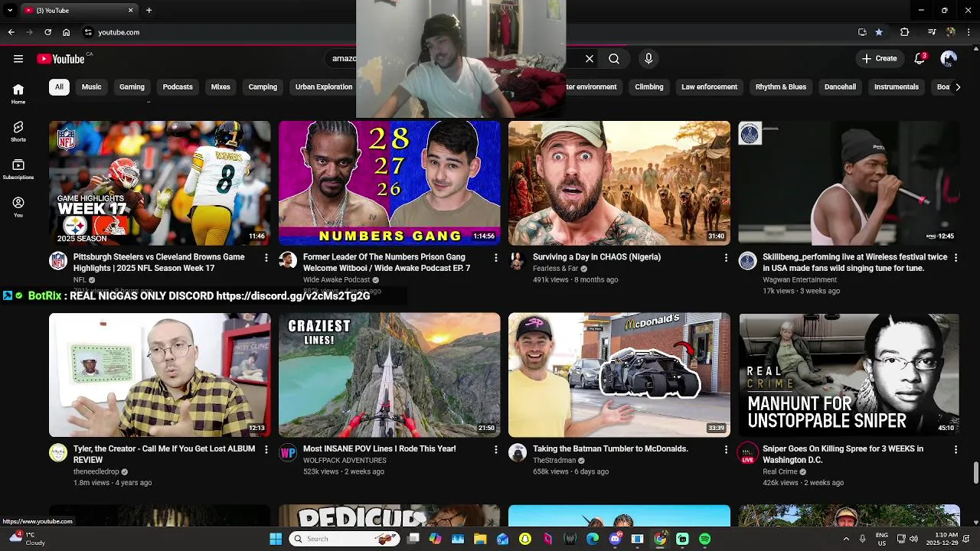Open a new browser tab
This screenshot has height=551, width=980.
tap(149, 11)
